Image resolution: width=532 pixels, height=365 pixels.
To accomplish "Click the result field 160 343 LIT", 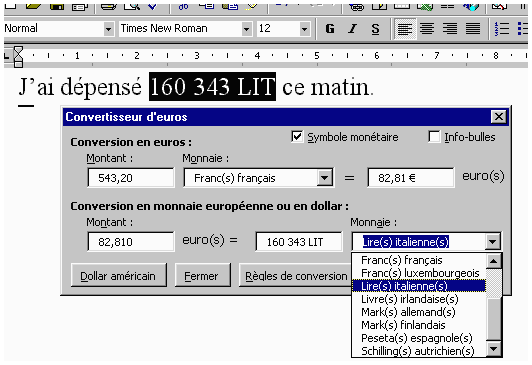I will tap(299, 242).
